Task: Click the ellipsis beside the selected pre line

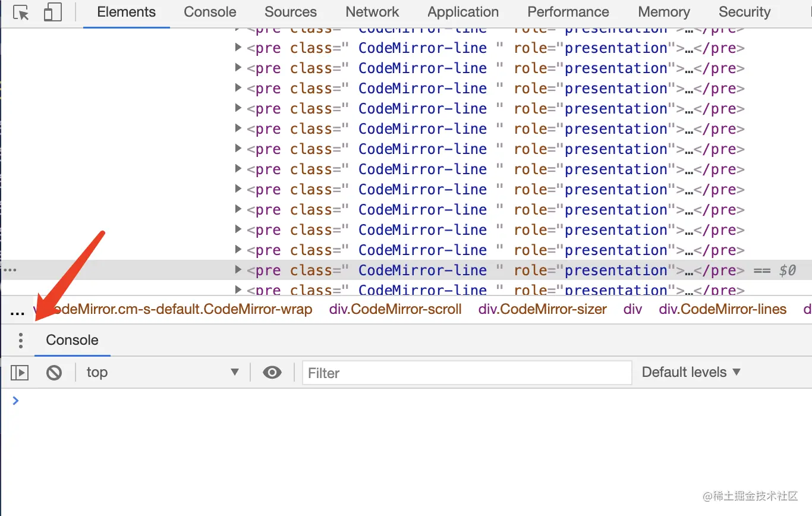Action: (x=10, y=270)
